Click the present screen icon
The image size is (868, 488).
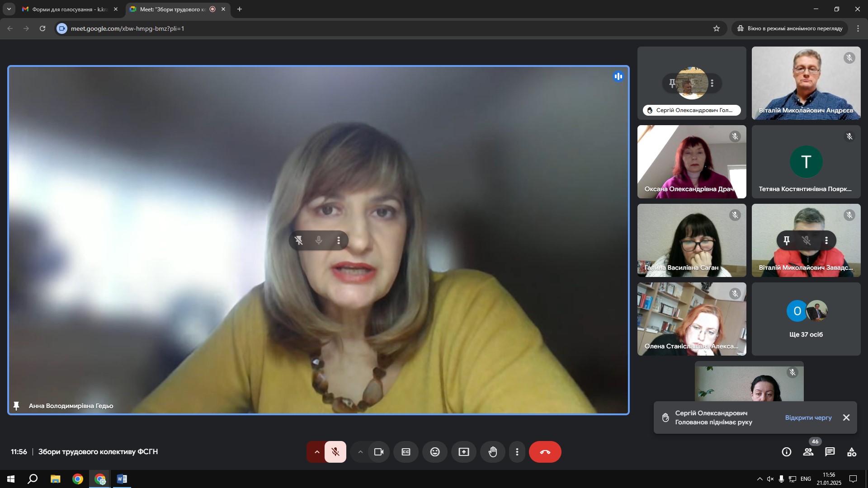(x=464, y=452)
